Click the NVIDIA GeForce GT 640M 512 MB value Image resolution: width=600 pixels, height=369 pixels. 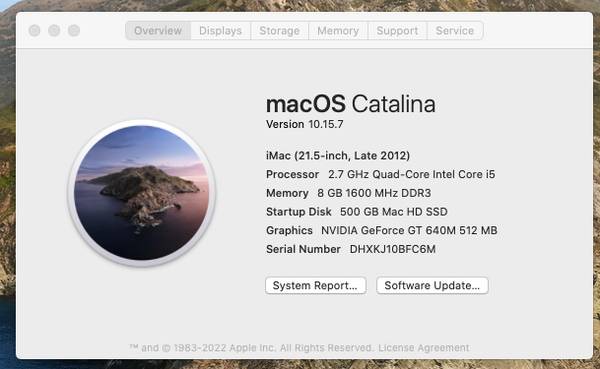pyautogui.click(x=409, y=230)
